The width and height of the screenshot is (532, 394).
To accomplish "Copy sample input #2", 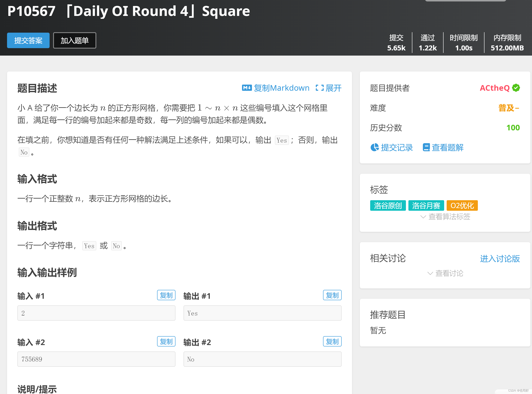I will click(166, 342).
